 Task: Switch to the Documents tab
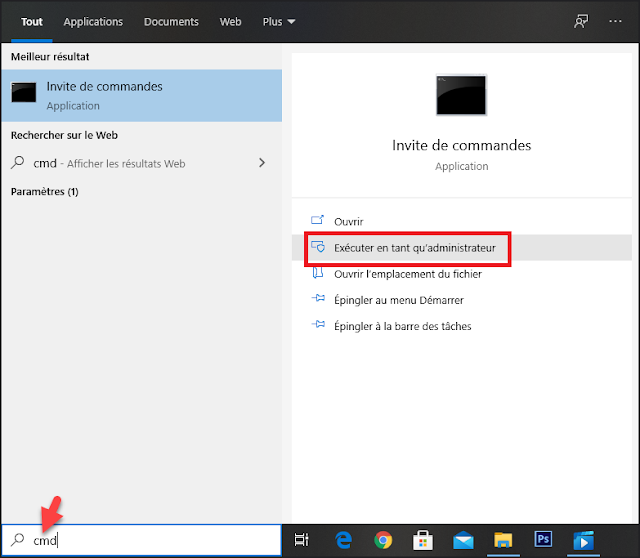(x=171, y=21)
